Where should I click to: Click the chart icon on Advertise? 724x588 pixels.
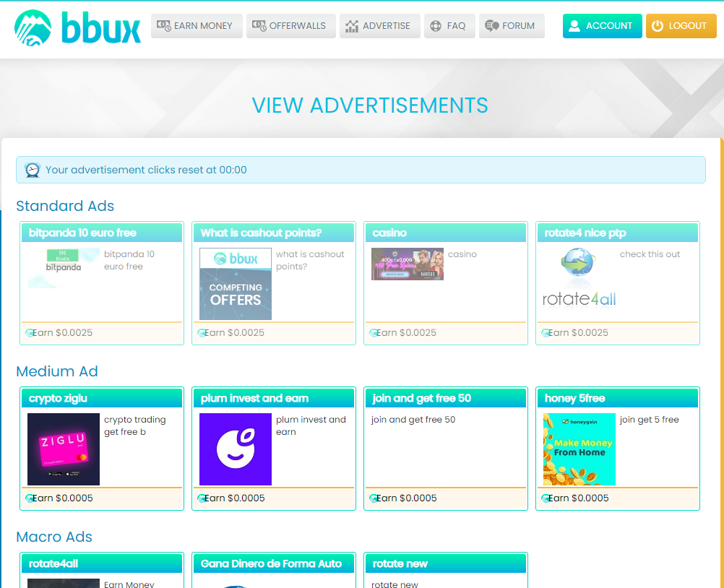coord(352,26)
